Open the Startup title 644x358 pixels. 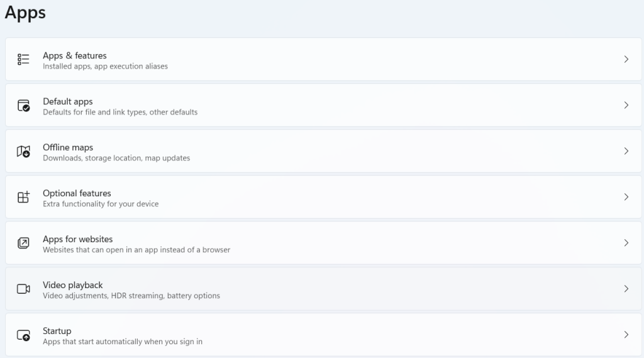click(57, 332)
